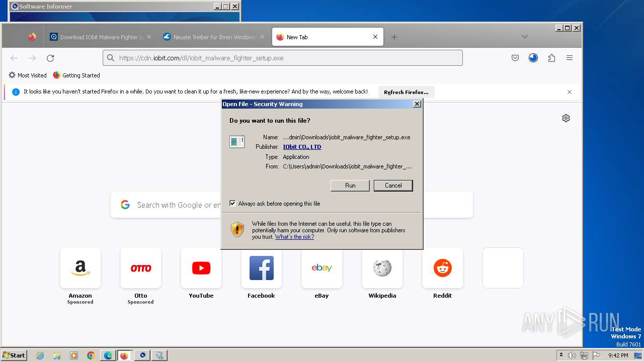Select the New Tab tab
The width and height of the screenshot is (644, 362).
pyautogui.click(x=328, y=37)
